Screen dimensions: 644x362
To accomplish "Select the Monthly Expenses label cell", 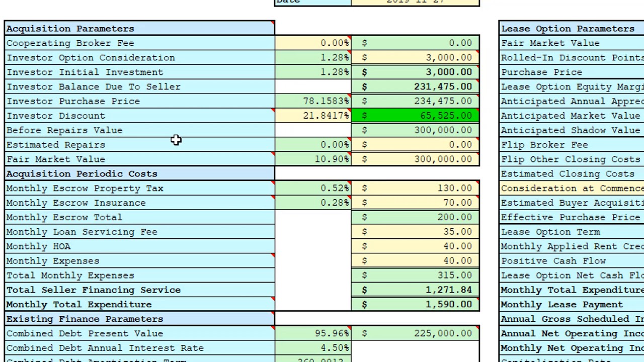I will 139,261.
